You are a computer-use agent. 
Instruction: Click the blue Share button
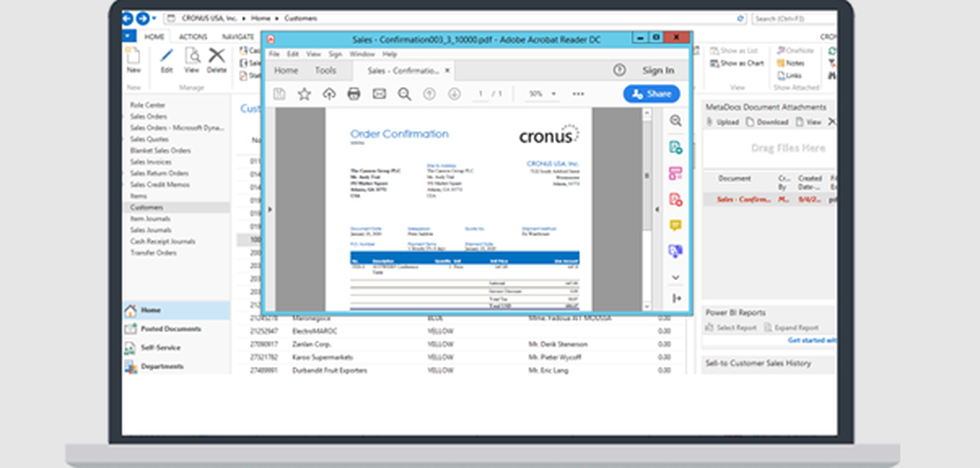(x=652, y=94)
